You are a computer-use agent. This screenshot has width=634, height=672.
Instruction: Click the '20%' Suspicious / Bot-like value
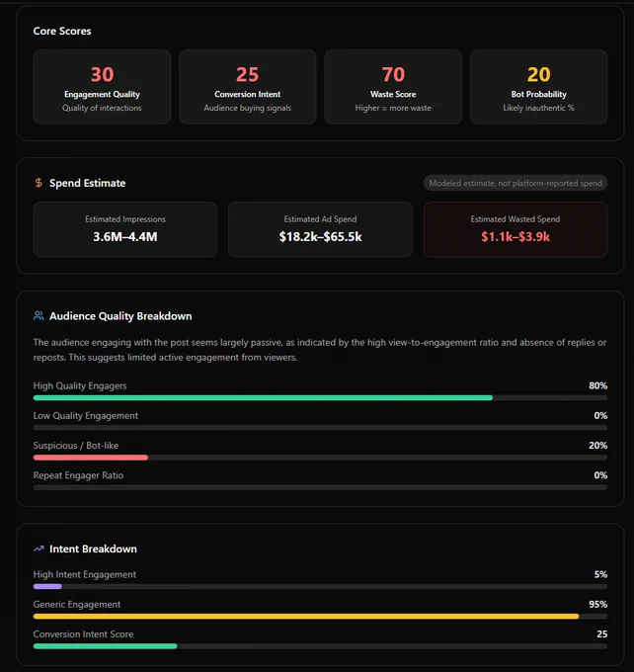(598, 446)
